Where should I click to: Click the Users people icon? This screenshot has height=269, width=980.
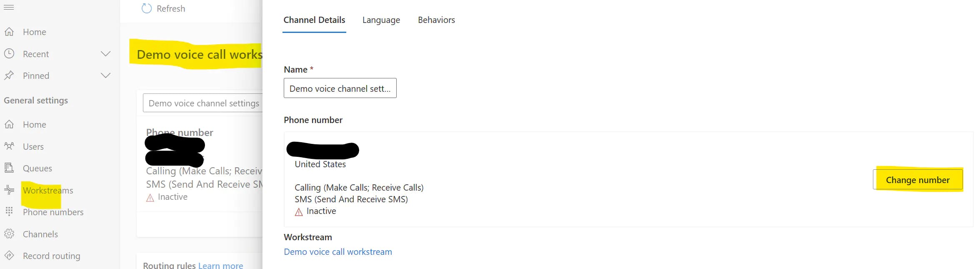click(9, 146)
